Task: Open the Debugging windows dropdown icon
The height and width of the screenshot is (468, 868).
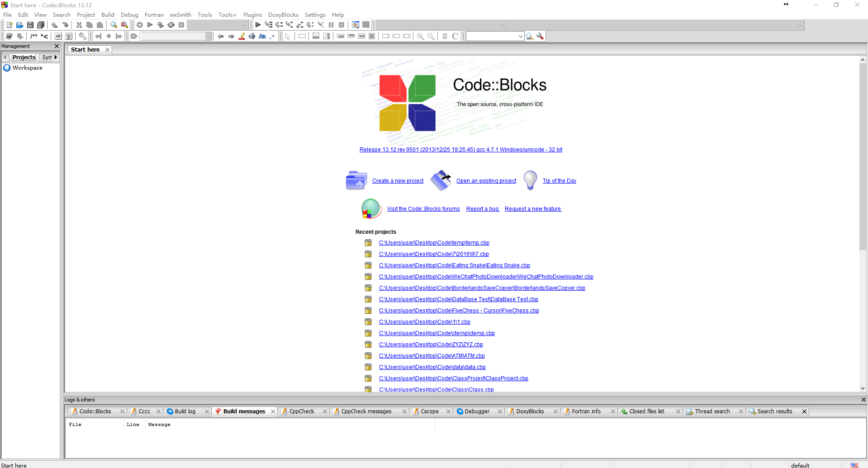Action: coord(356,25)
